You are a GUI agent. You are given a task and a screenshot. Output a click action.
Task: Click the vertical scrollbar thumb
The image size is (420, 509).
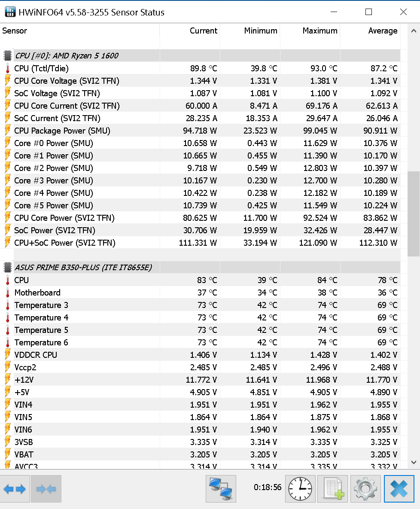point(414,214)
